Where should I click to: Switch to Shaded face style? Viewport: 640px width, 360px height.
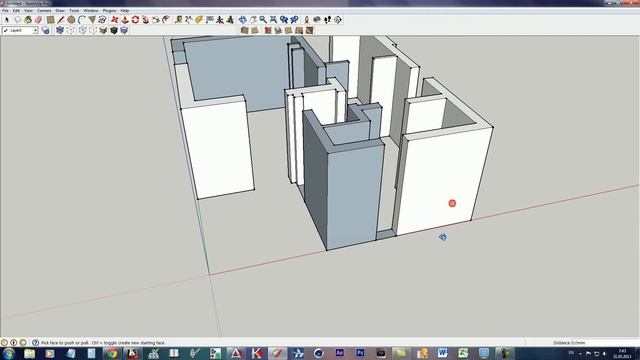(x=103, y=30)
